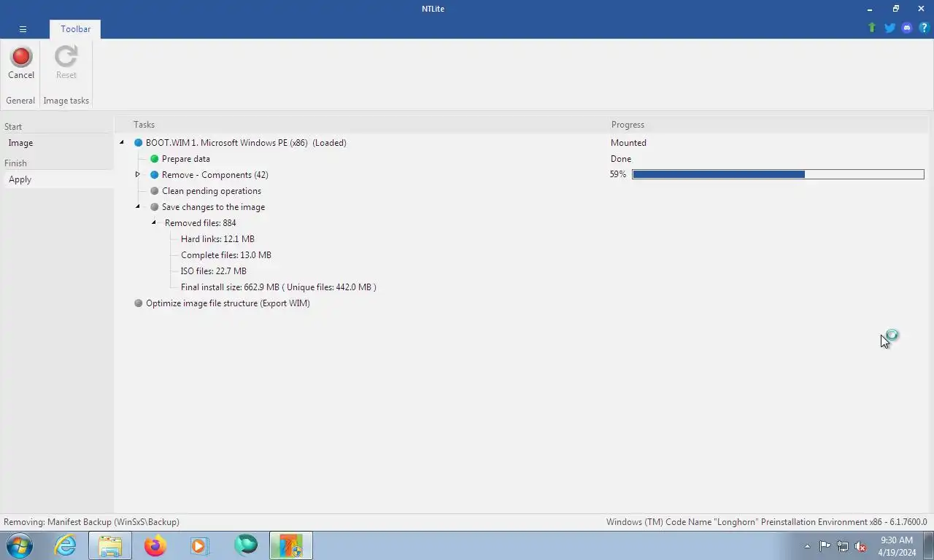The height and width of the screenshot is (560, 934).
Task: Collapse the Removed files: 884 node
Action: [154, 223]
